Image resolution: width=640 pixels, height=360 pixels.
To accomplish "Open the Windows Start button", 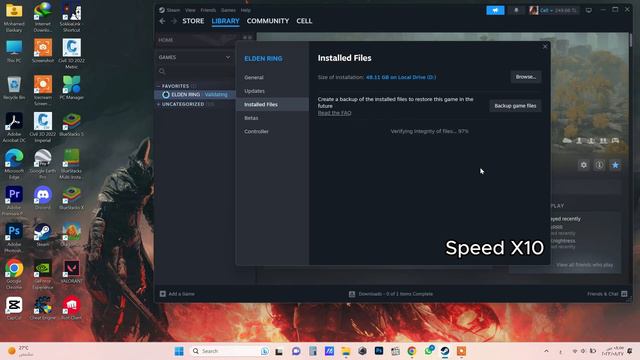I will coord(179,351).
